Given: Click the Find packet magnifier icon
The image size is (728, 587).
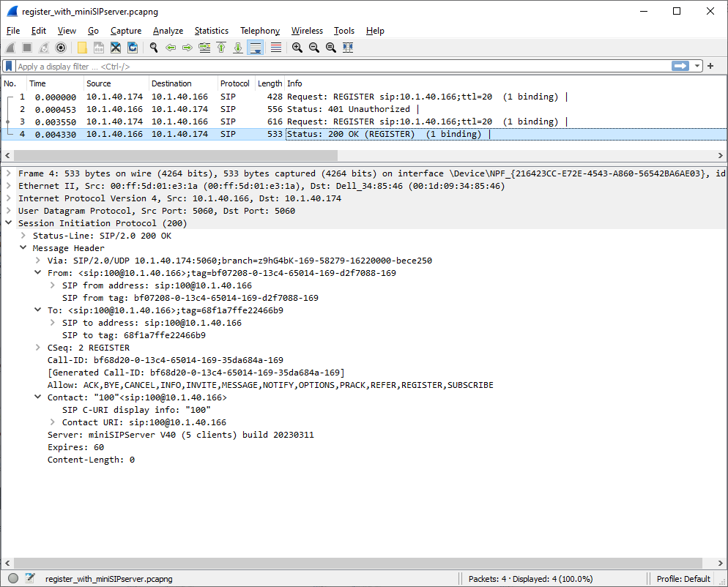Looking at the screenshot, I should [x=154, y=48].
